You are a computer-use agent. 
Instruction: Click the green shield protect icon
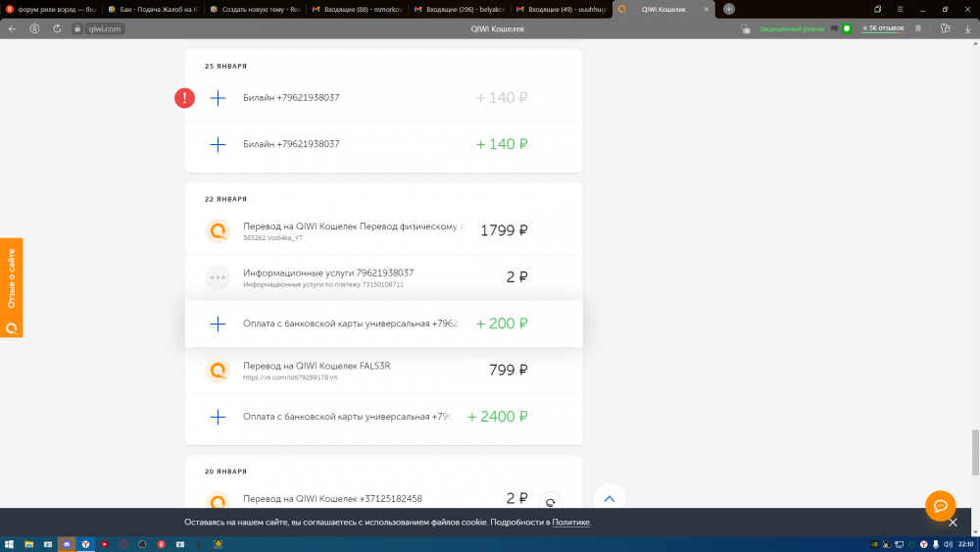point(847,28)
